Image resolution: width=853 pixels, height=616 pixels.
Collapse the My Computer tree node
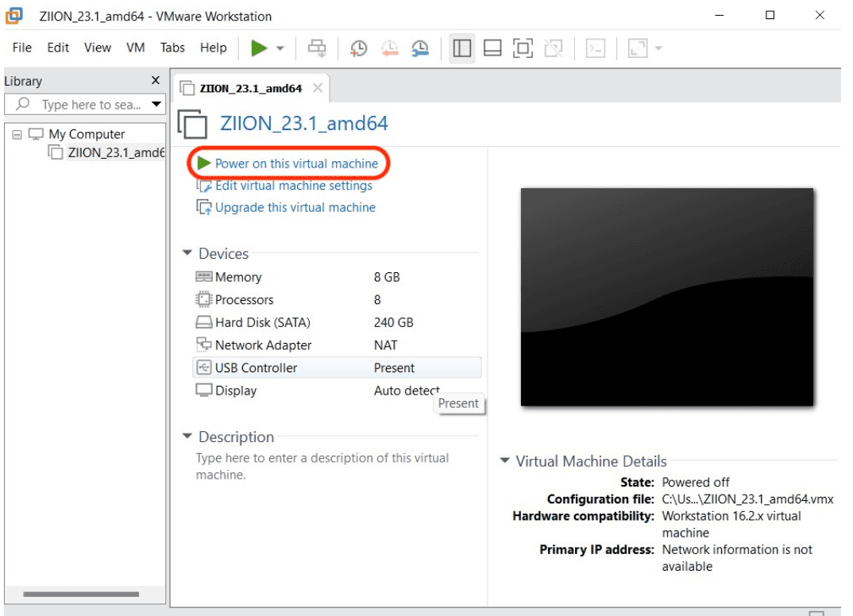tap(17, 134)
